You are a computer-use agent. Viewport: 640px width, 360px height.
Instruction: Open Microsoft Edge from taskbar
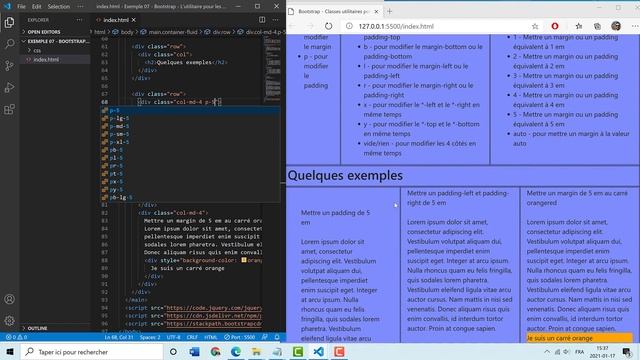(236, 352)
